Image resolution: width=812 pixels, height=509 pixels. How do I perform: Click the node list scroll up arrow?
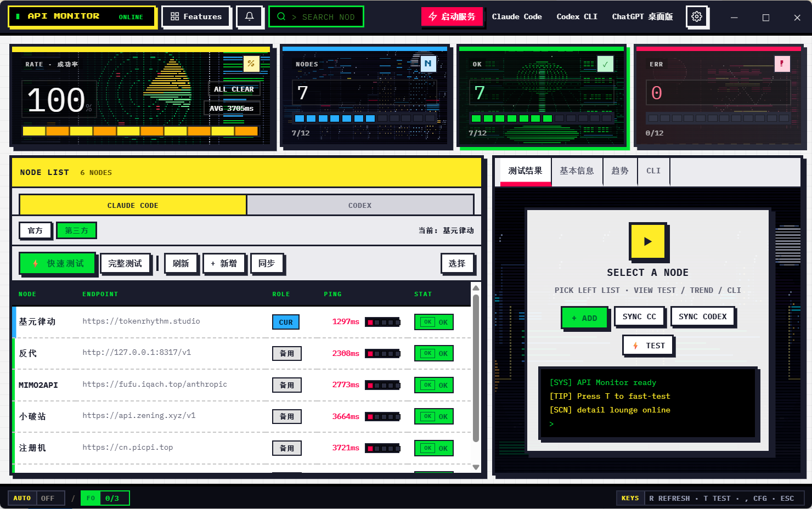click(476, 288)
